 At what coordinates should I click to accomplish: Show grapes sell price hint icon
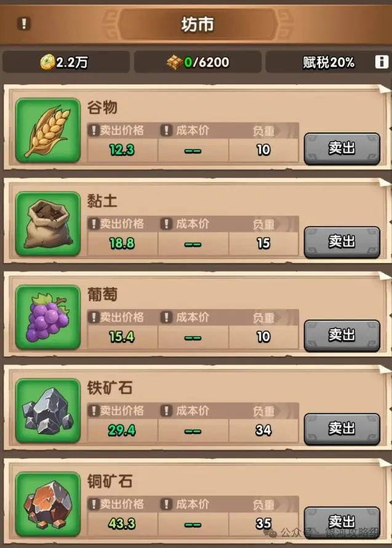94,317
